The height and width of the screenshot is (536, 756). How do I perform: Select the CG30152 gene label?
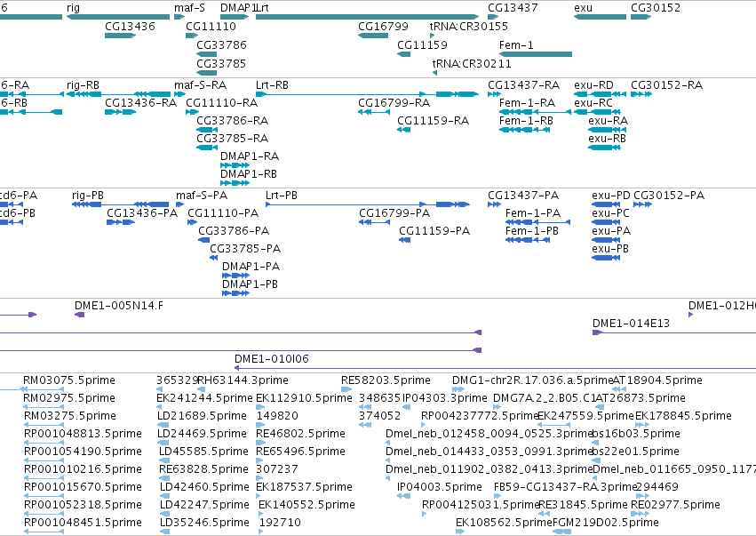(656, 8)
